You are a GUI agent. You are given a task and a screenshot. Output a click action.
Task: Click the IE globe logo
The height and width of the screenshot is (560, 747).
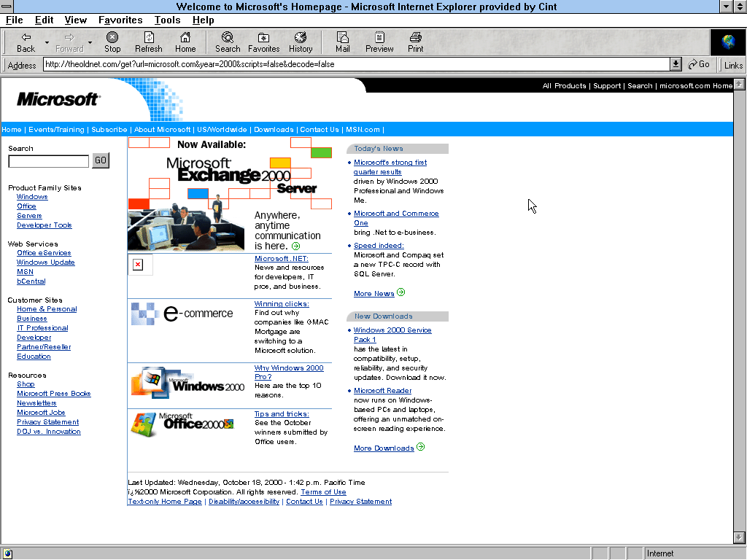tap(727, 42)
